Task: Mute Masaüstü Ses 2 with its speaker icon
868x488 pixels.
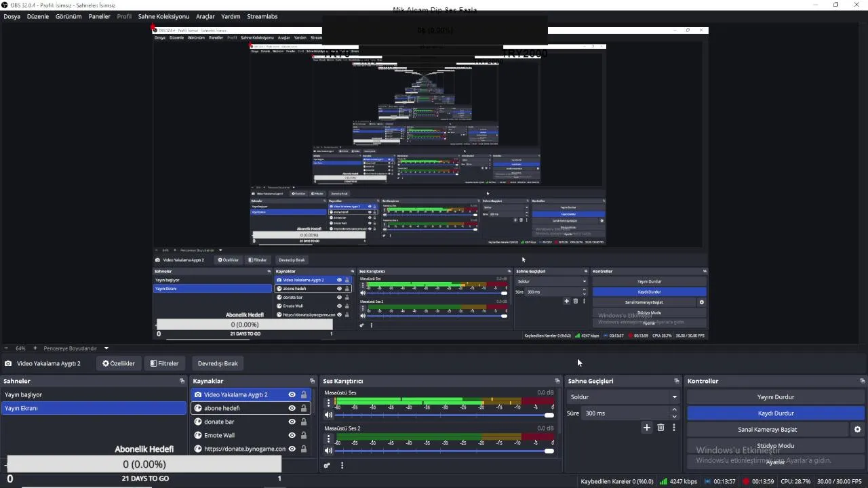Action: pyautogui.click(x=329, y=451)
